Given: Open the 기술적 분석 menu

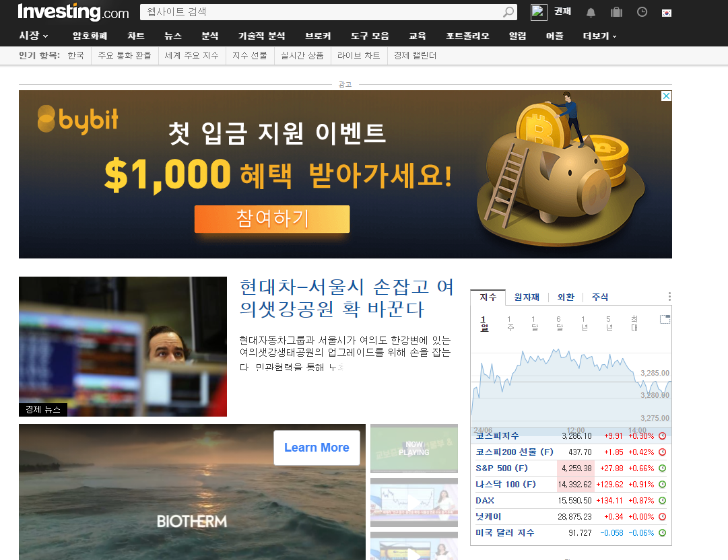Looking at the screenshot, I should (261, 36).
